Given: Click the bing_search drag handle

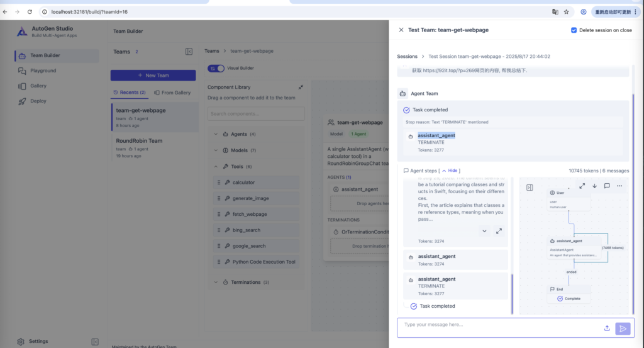Looking at the screenshot, I should pyautogui.click(x=219, y=230).
